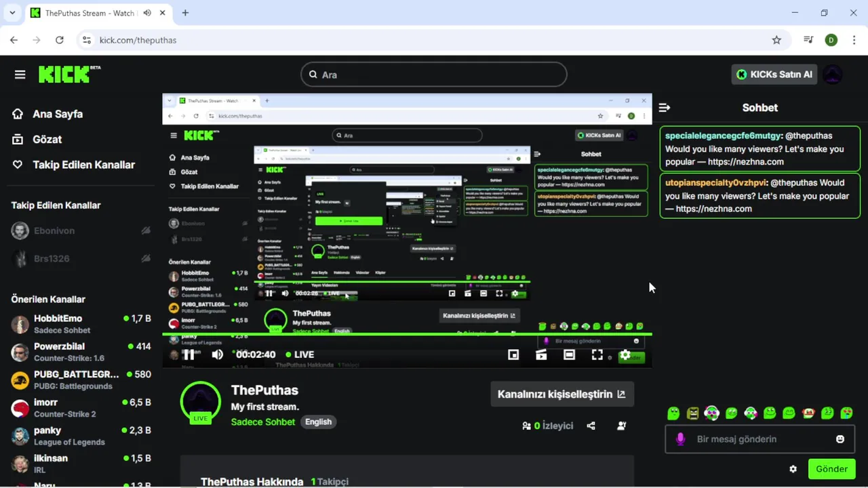Screen dimensions: 868x488
Task: Click the Brs1326 offline status icon
Action: (x=146, y=258)
